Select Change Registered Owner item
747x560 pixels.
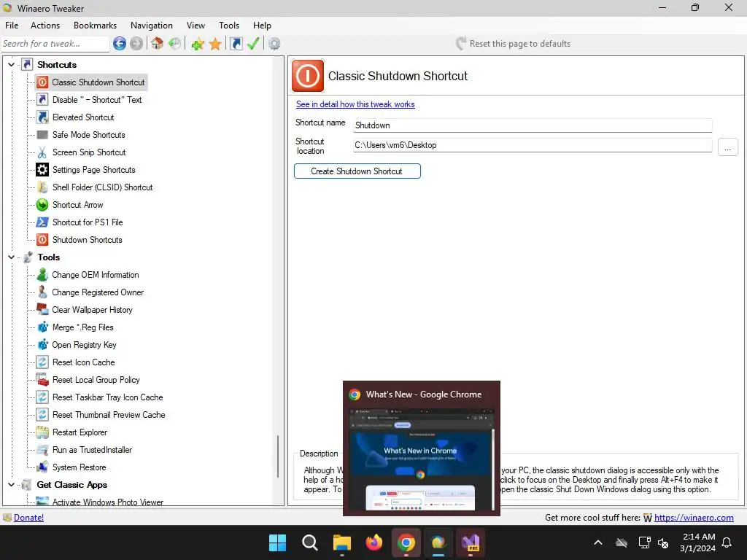pos(98,292)
